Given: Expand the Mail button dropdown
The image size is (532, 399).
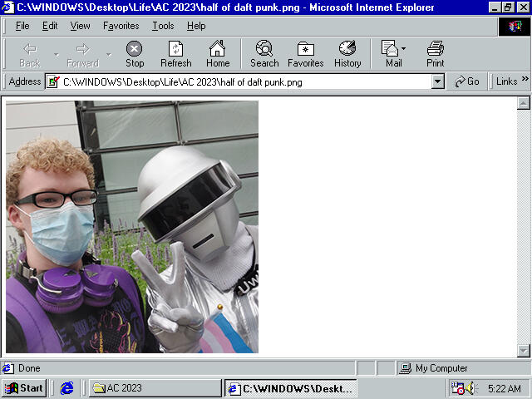Looking at the screenshot, I should click(x=404, y=49).
